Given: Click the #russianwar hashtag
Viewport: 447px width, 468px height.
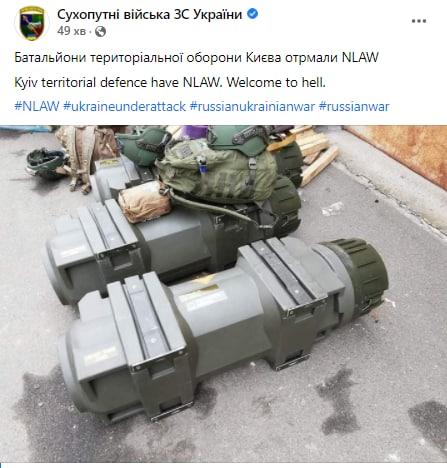Looking at the screenshot, I should pos(354,107).
